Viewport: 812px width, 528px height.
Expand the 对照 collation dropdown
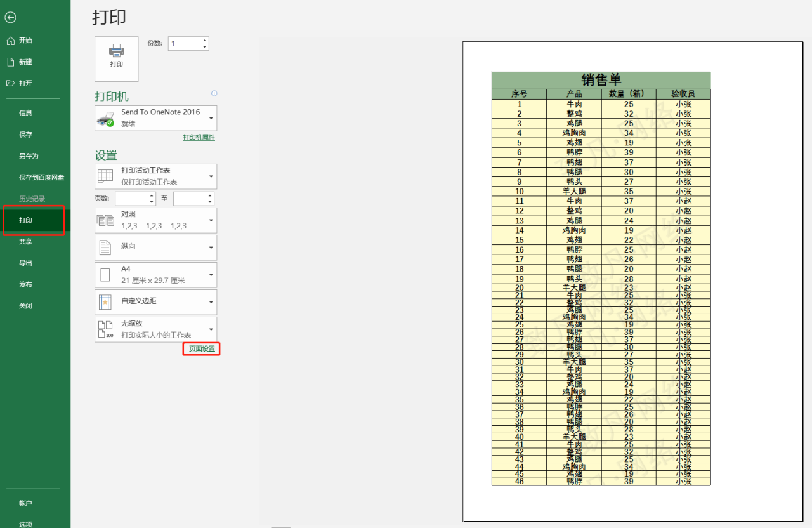(211, 220)
